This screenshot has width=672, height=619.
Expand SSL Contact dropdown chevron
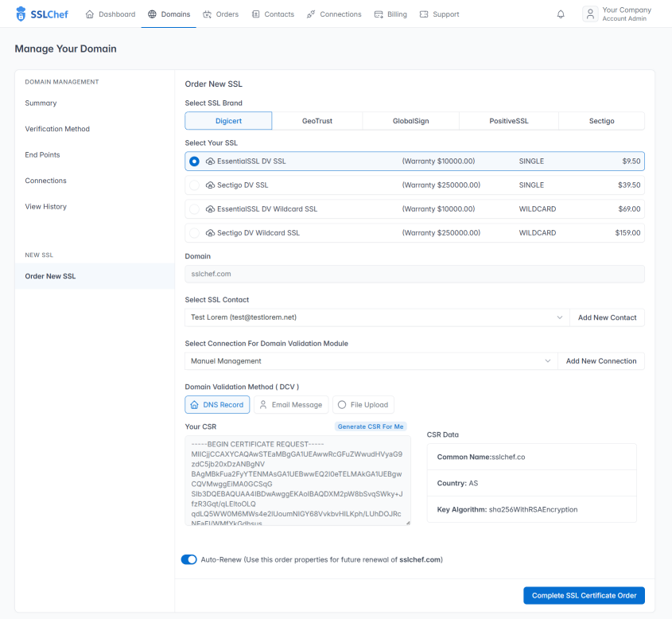tap(559, 317)
